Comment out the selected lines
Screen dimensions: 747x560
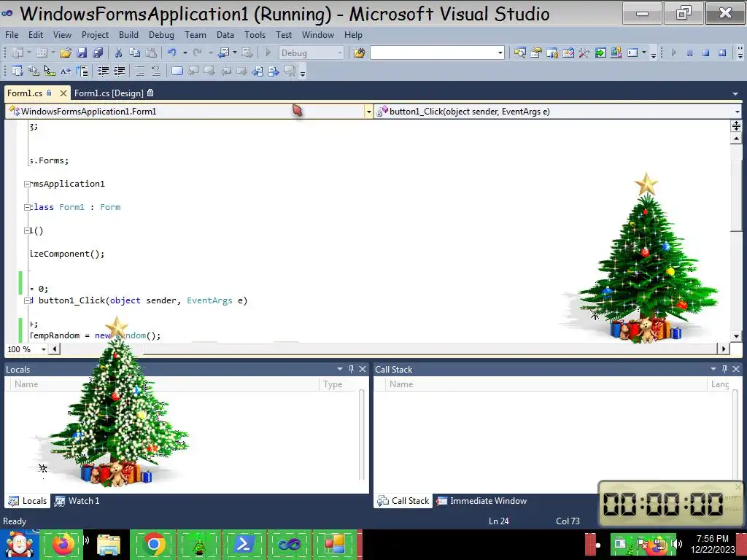point(140,71)
